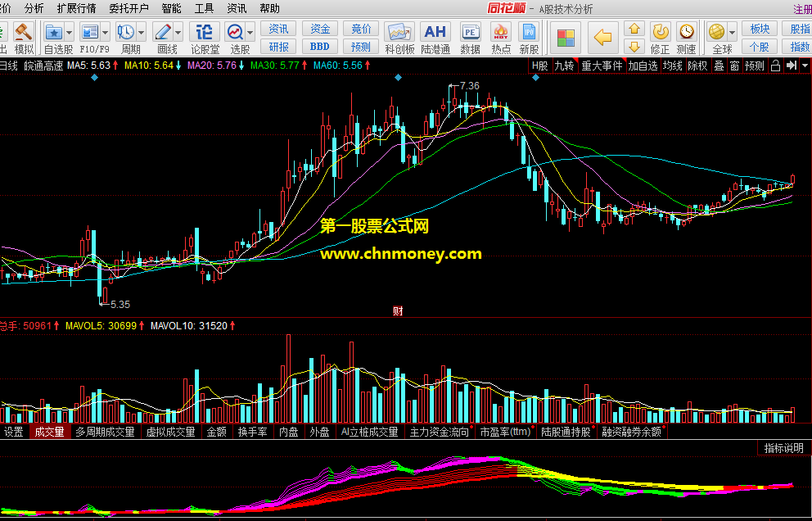Open the 帮助 menu
The height and width of the screenshot is (521, 812).
tap(269, 9)
